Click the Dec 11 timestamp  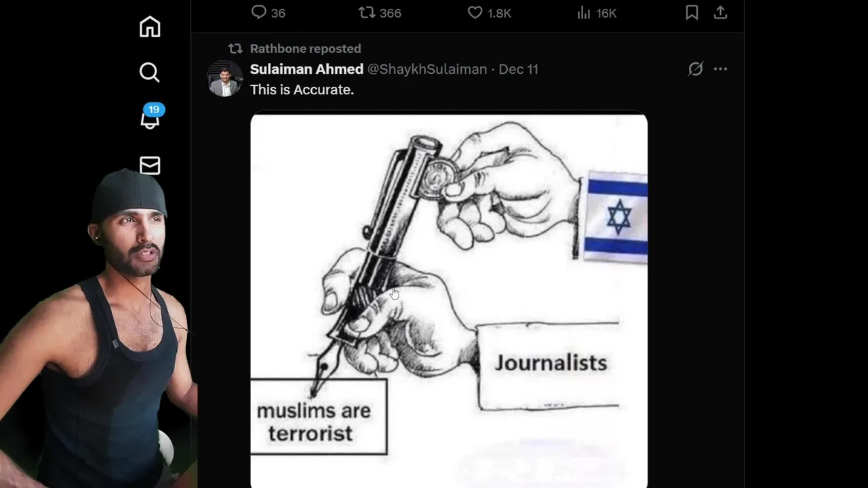pos(519,69)
